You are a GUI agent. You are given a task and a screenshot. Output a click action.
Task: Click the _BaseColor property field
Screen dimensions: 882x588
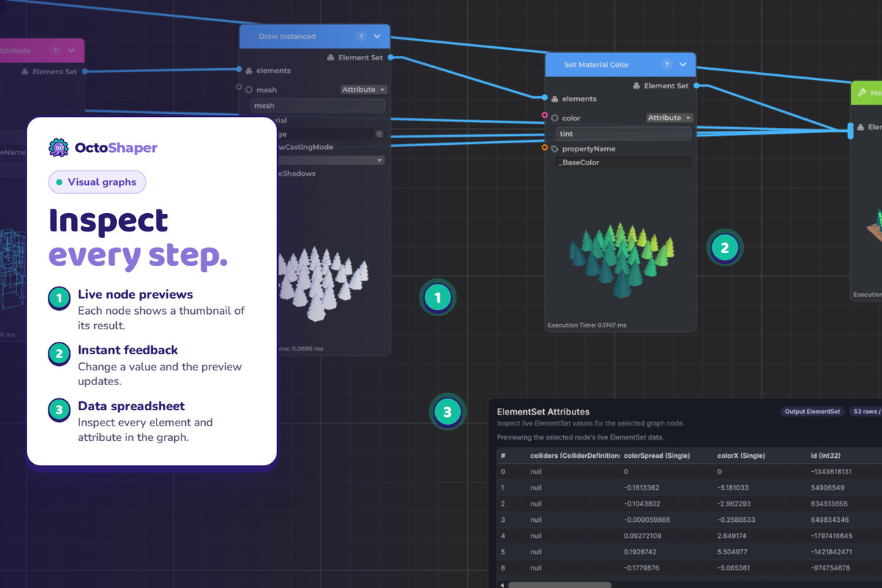(623, 162)
